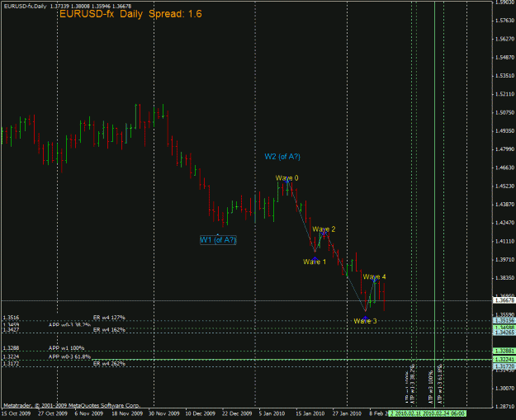Click the 1.35156 price tag on axis
This screenshot has width=516, height=420.
tap(504, 321)
